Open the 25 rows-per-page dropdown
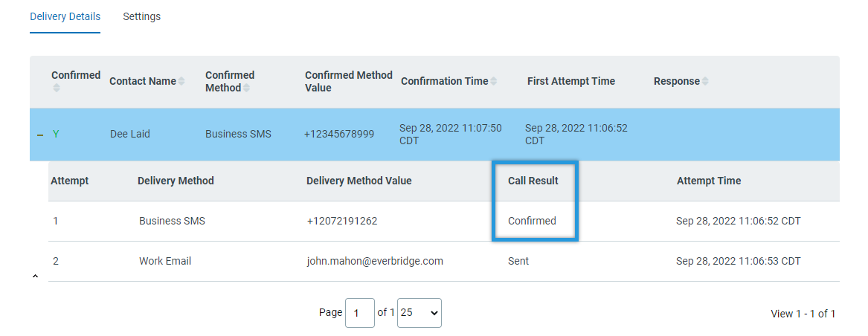The height and width of the screenshot is (336, 868). (x=419, y=313)
